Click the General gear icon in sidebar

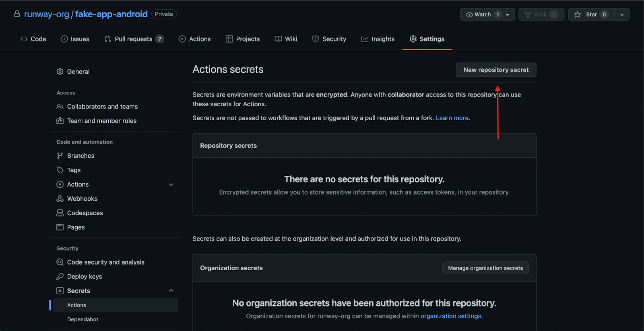click(x=60, y=72)
